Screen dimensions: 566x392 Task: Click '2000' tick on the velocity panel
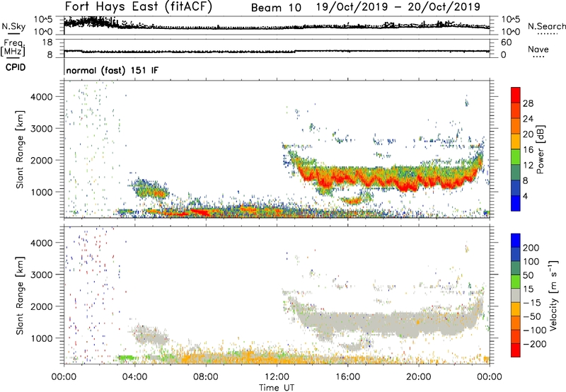(x=42, y=306)
